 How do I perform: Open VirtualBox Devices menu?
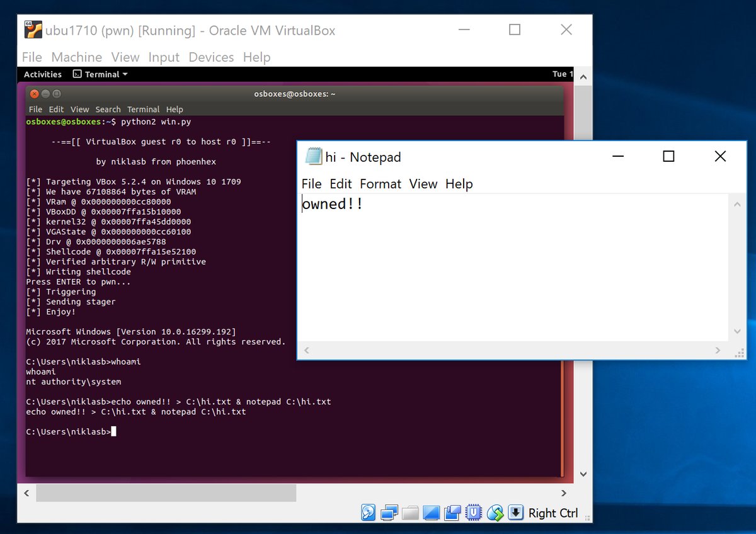(211, 57)
